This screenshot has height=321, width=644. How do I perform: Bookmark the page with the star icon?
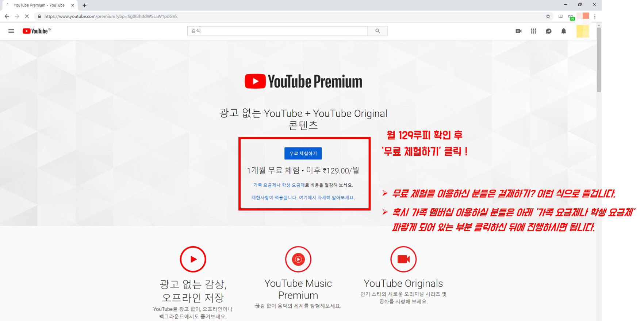click(x=548, y=16)
